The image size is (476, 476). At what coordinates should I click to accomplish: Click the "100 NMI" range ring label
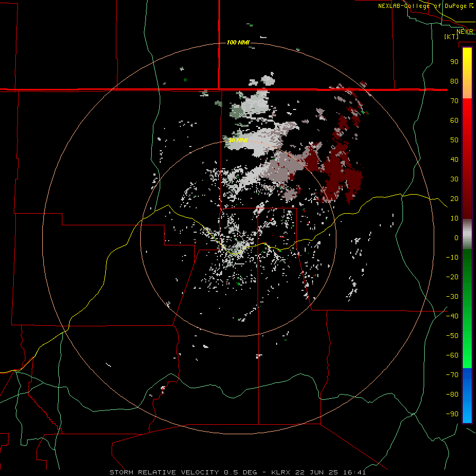click(x=238, y=42)
